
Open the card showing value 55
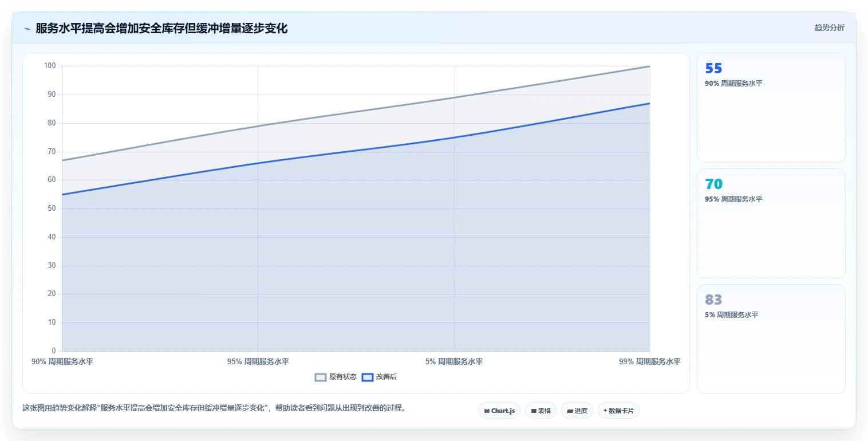point(771,108)
